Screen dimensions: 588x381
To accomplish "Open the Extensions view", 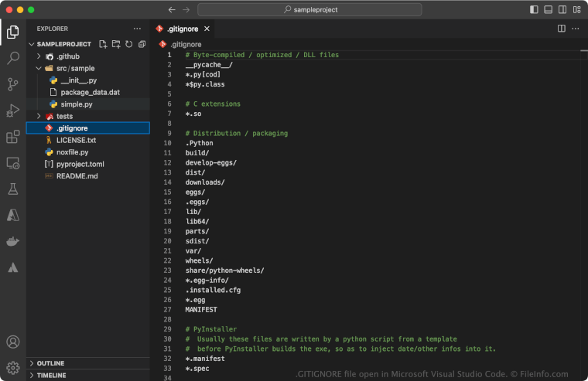I will 13,137.
